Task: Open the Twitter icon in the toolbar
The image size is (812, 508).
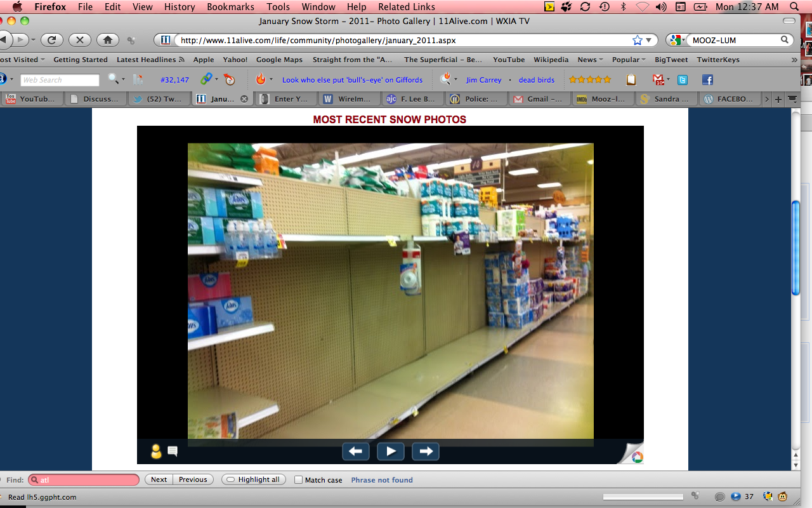Action: 683,80
